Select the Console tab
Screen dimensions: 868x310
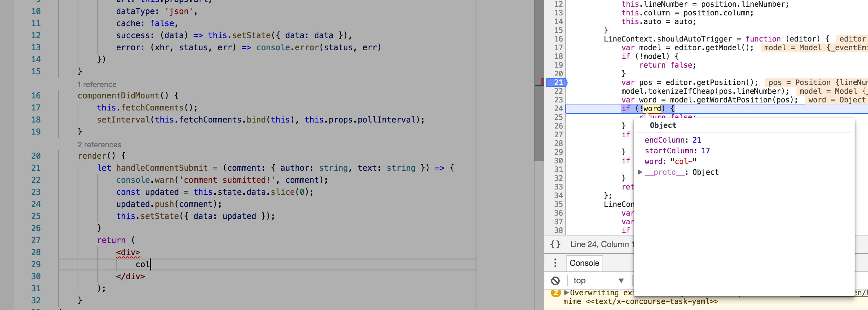pyautogui.click(x=584, y=263)
